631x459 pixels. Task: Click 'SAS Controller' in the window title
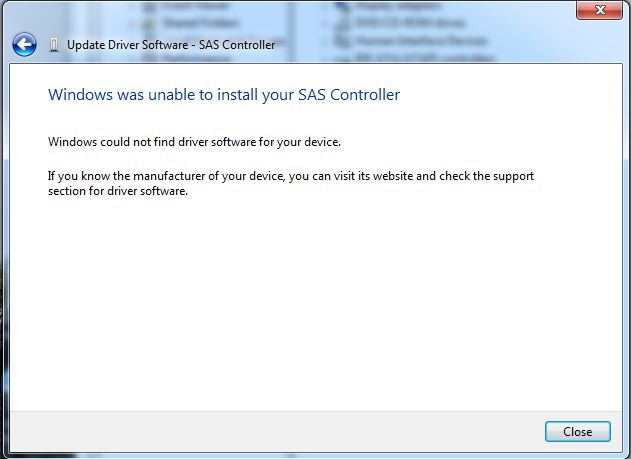click(x=237, y=45)
